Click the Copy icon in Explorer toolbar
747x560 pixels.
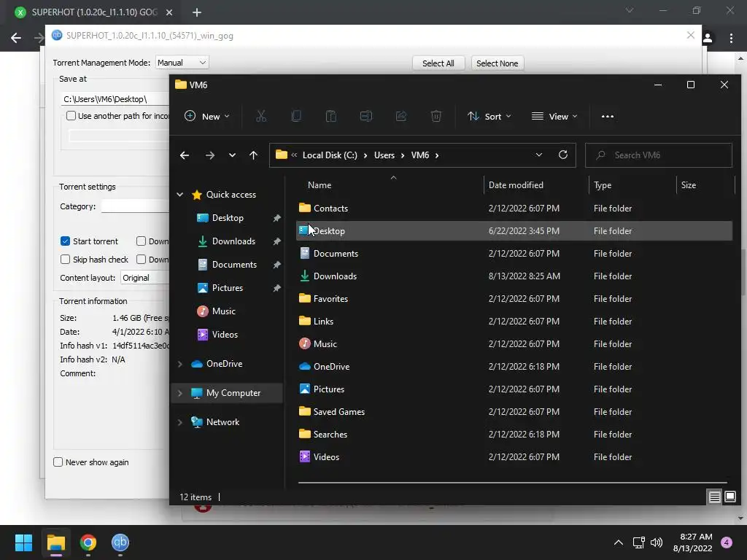[296, 116]
